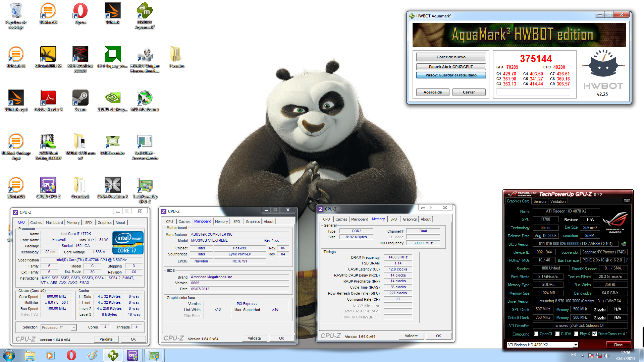Image resolution: width=644 pixels, height=362 pixels.
Task: Click the BIOS date value 05/07/2013
Action: pos(239,289)
